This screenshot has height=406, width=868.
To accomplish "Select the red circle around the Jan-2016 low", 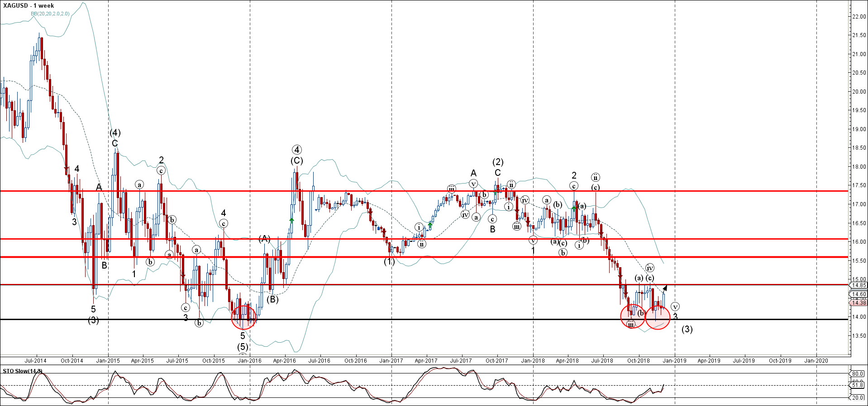I will tap(243, 317).
